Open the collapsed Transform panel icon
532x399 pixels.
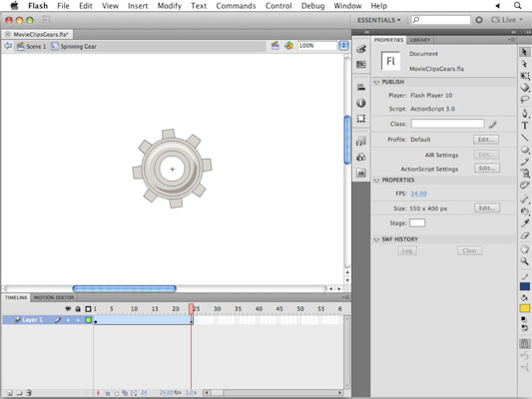click(361, 119)
